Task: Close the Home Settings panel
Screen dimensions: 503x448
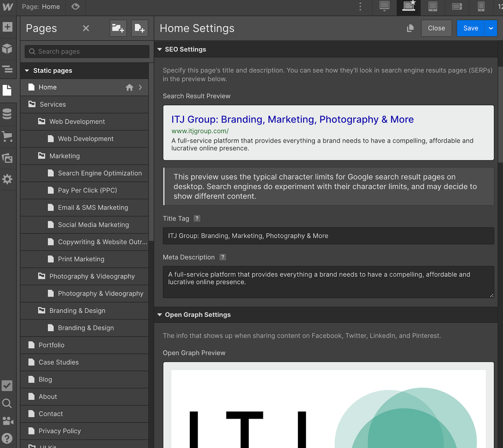Action: tap(436, 28)
